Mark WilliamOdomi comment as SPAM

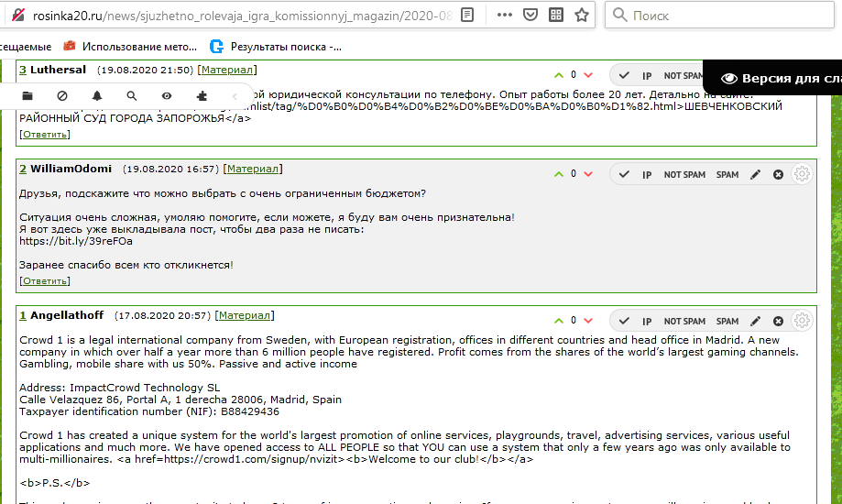(727, 175)
